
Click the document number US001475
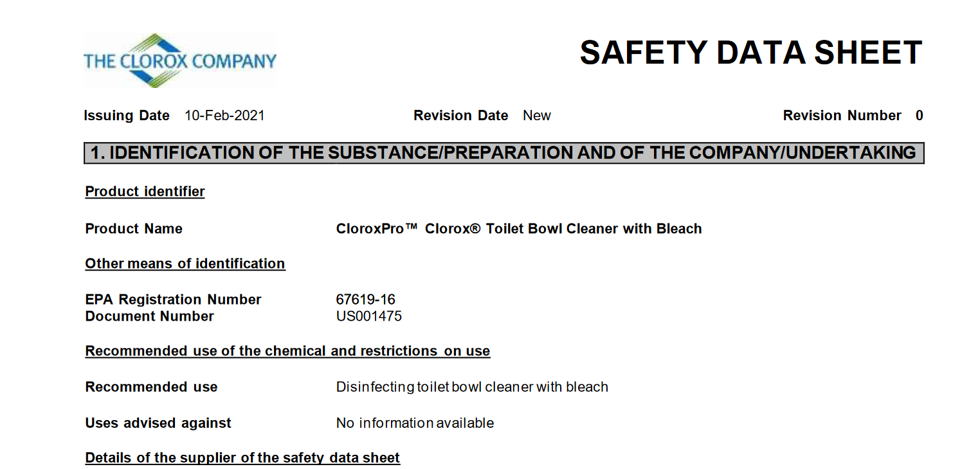[x=368, y=316]
